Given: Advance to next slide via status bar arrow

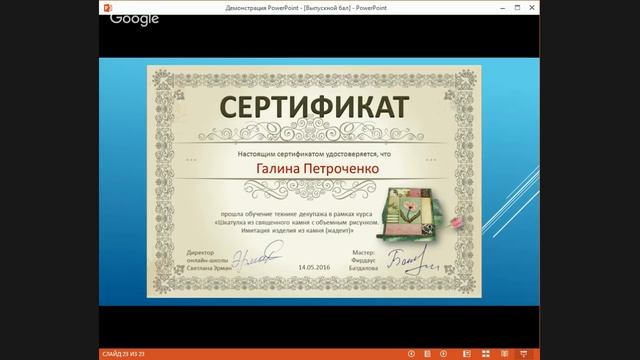Looking at the screenshot, I should point(443,354).
